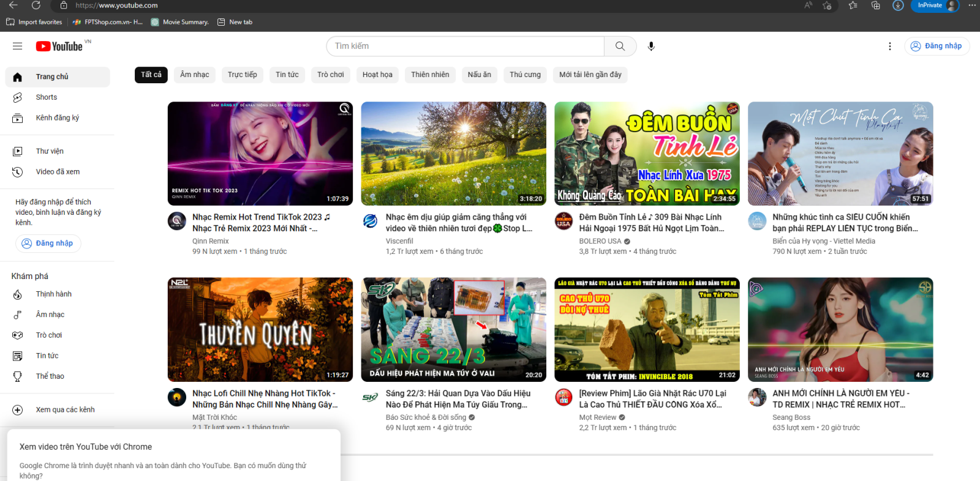
Task: Click the YouTube logo
Action: pyautogui.click(x=59, y=47)
